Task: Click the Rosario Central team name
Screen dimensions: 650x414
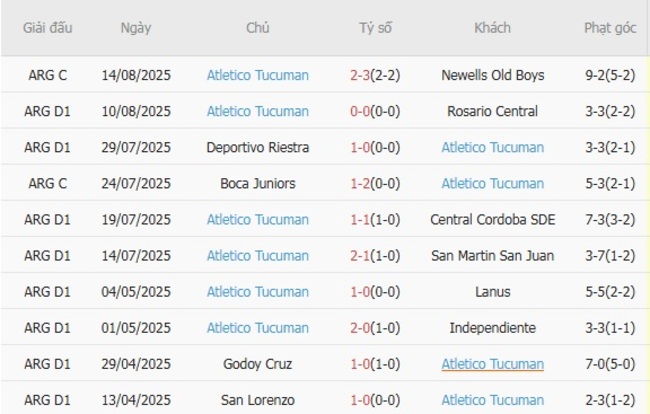Action: click(492, 111)
